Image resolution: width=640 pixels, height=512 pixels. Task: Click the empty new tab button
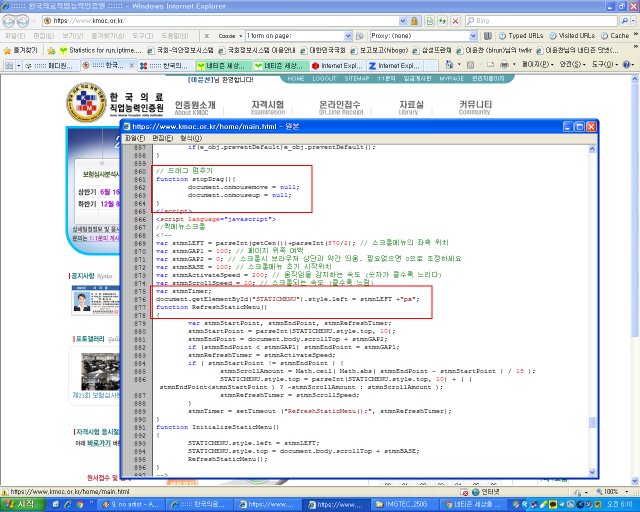click(431, 65)
